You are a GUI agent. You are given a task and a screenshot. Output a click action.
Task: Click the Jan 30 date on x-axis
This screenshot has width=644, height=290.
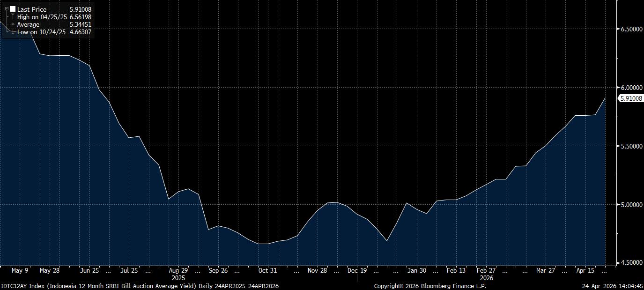tap(416, 270)
